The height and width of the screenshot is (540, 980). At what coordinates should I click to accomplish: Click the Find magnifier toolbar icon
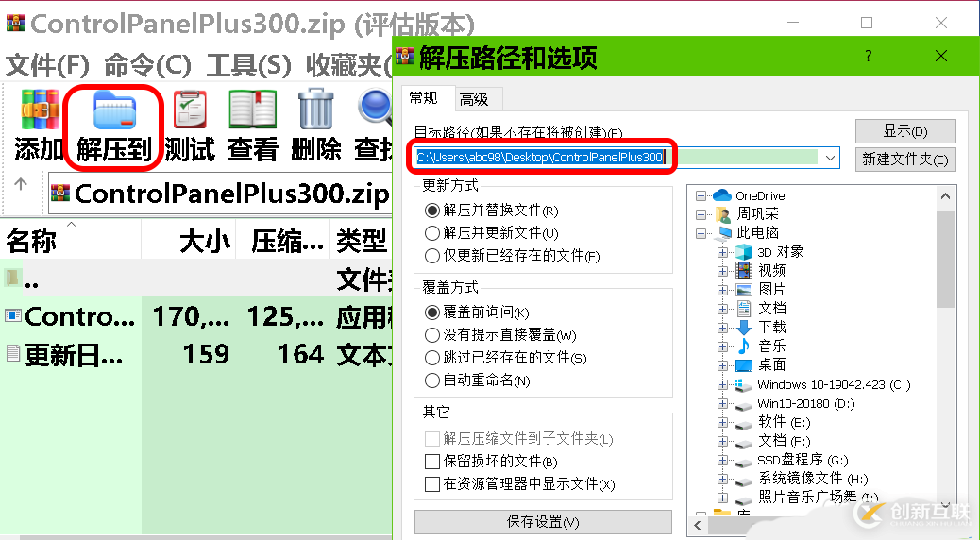point(376,108)
